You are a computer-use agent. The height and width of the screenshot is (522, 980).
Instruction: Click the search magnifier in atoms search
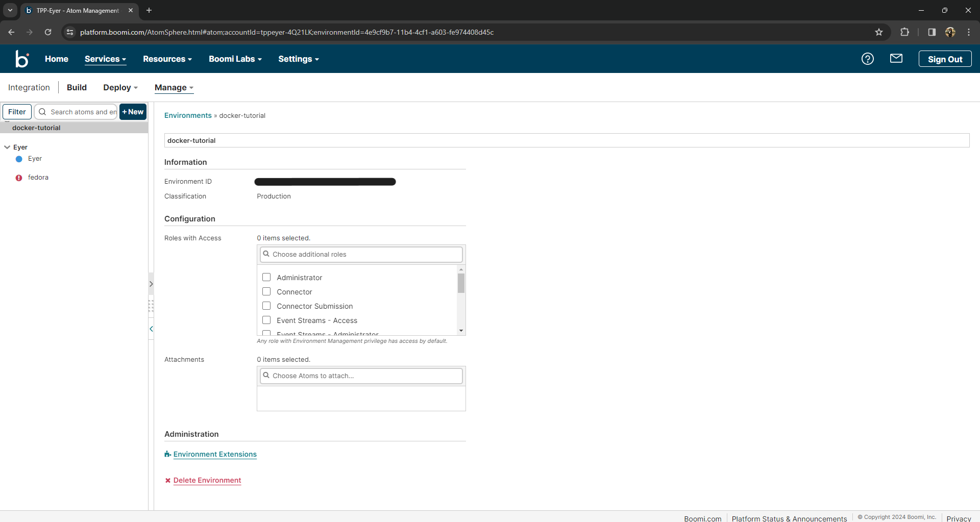pos(42,112)
